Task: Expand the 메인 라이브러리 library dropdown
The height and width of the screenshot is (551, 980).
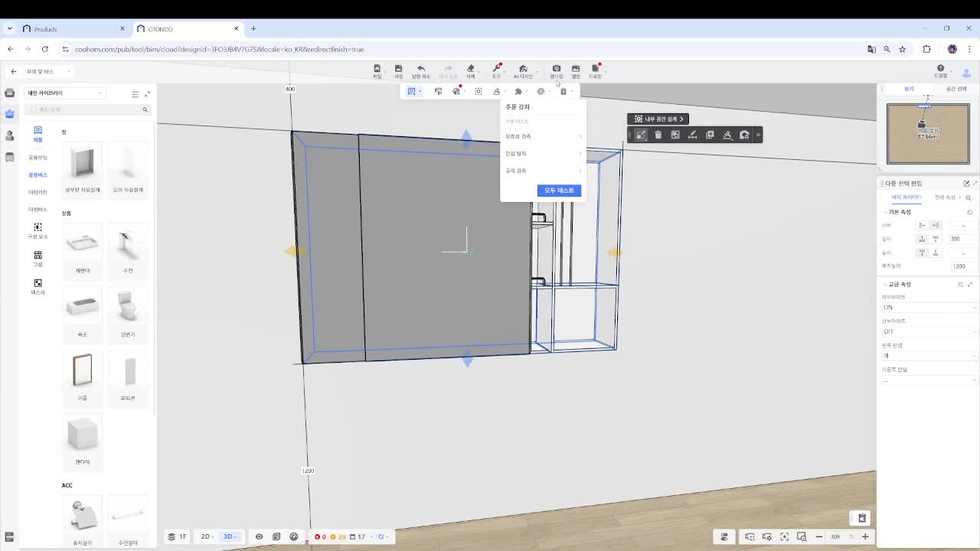Action: tap(65, 93)
